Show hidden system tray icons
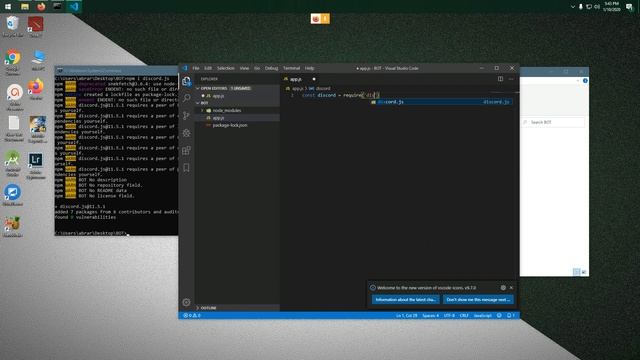Viewport: 640px width, 360px height. (x=573, y=7)
